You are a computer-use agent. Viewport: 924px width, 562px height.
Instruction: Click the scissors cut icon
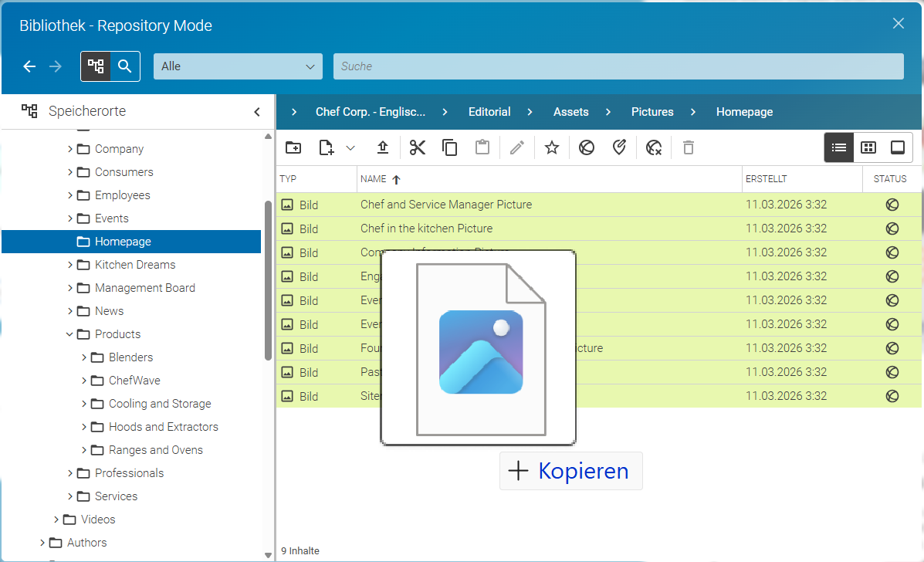(x=417, y=147)
